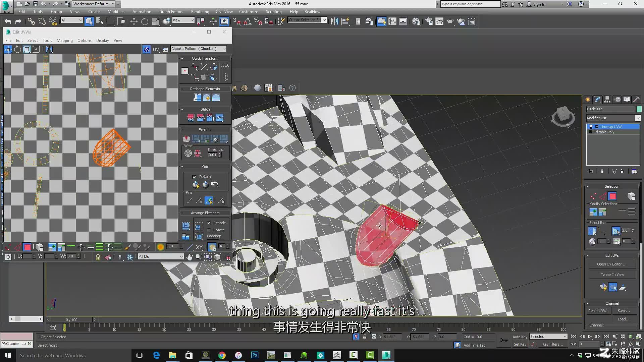The image size is (644, 362).
Task: Toggle lock selection padlock in Edit UVWs
Action: pos(98,257)
